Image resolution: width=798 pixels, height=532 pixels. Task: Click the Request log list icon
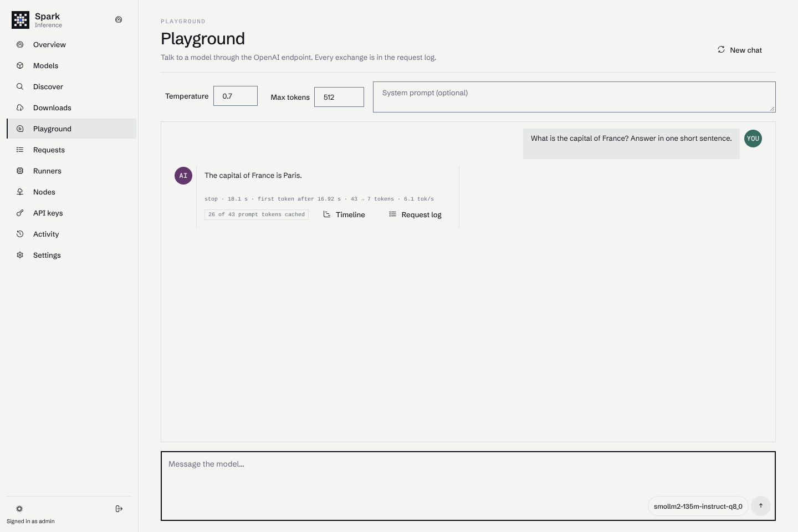pos(392,214)
